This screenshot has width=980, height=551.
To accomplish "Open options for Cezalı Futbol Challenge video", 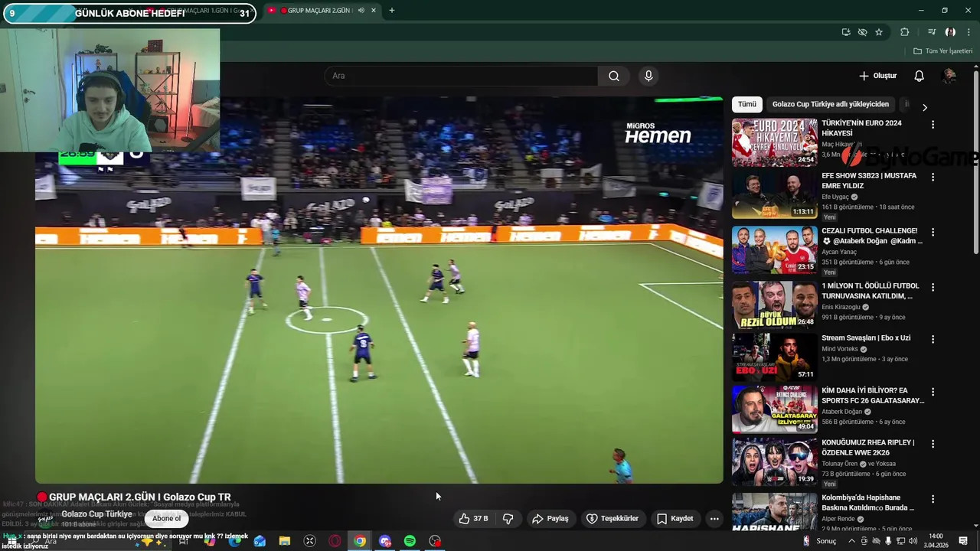I will click(x=933, y=232).
